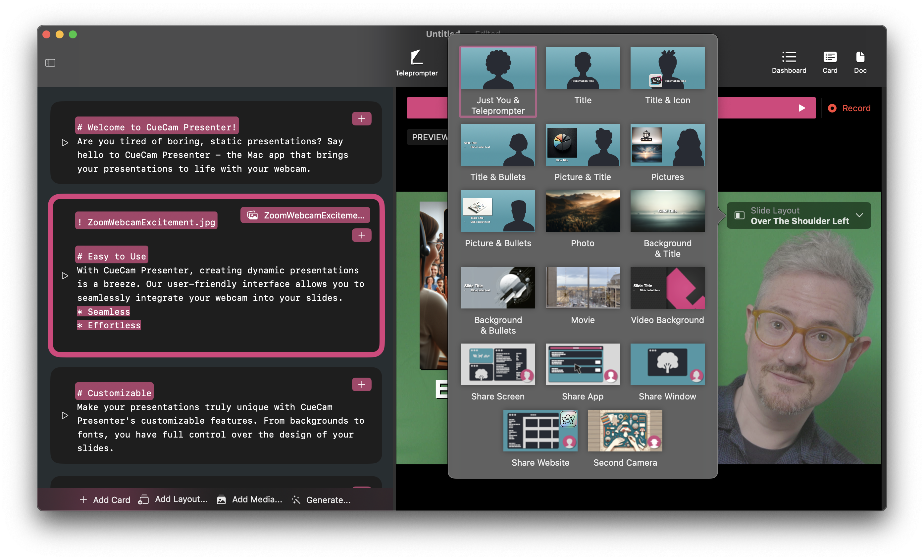
Task: Click the * Seamless bullet
Action: (104, 311)
